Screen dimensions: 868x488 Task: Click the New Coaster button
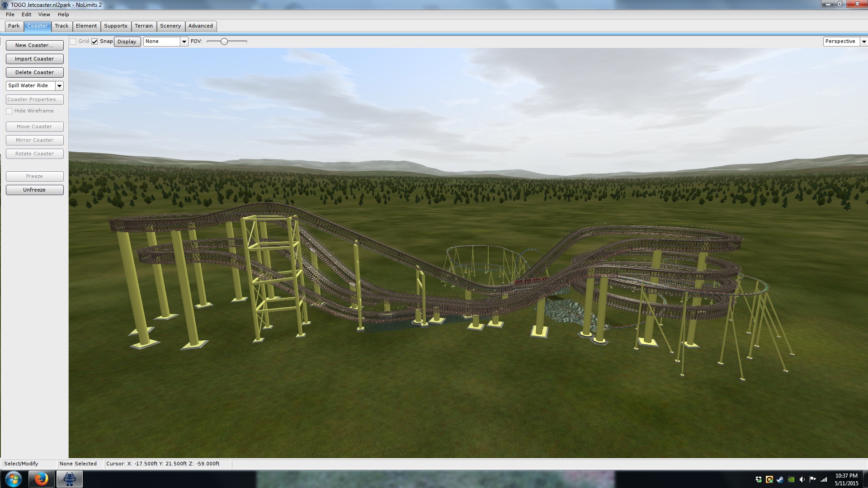[34, 45]
